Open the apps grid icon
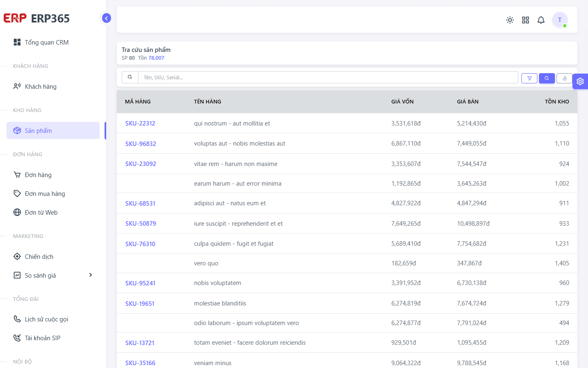The width and height of the screenshot is (588, 368). [526, 20]
